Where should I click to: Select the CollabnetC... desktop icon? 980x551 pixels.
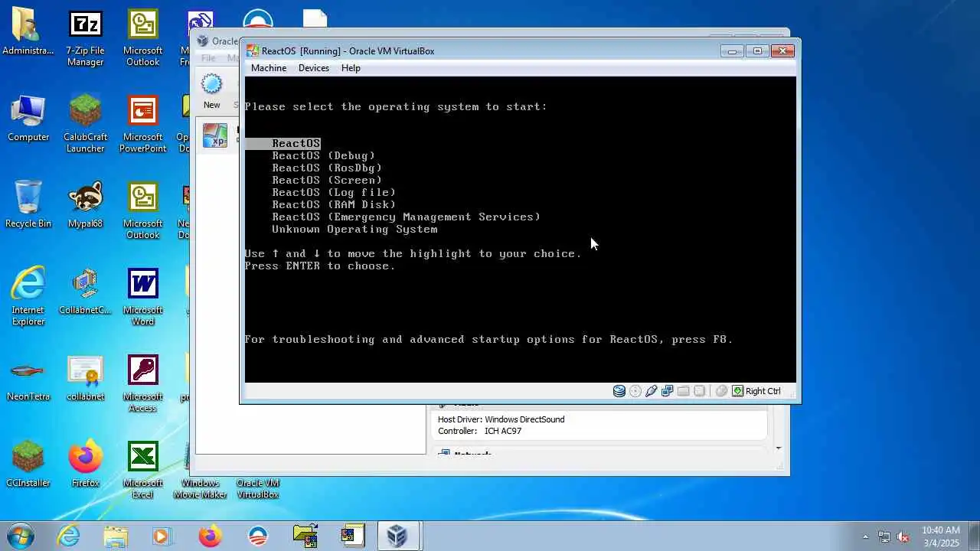click(85, 292)
